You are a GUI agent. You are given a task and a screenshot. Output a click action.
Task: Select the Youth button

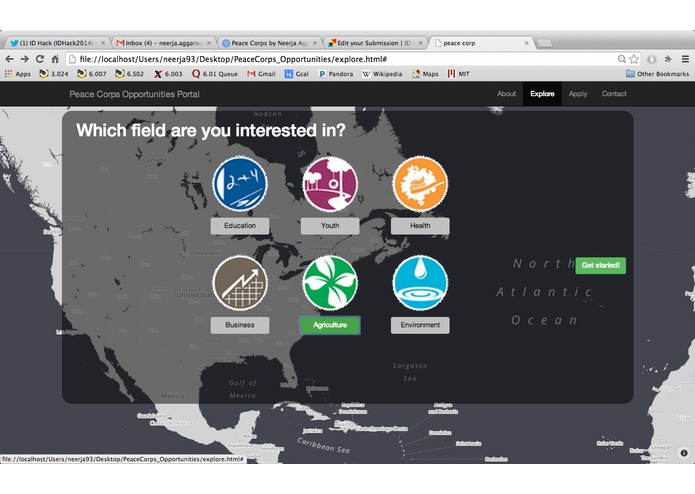click(330, 226)
